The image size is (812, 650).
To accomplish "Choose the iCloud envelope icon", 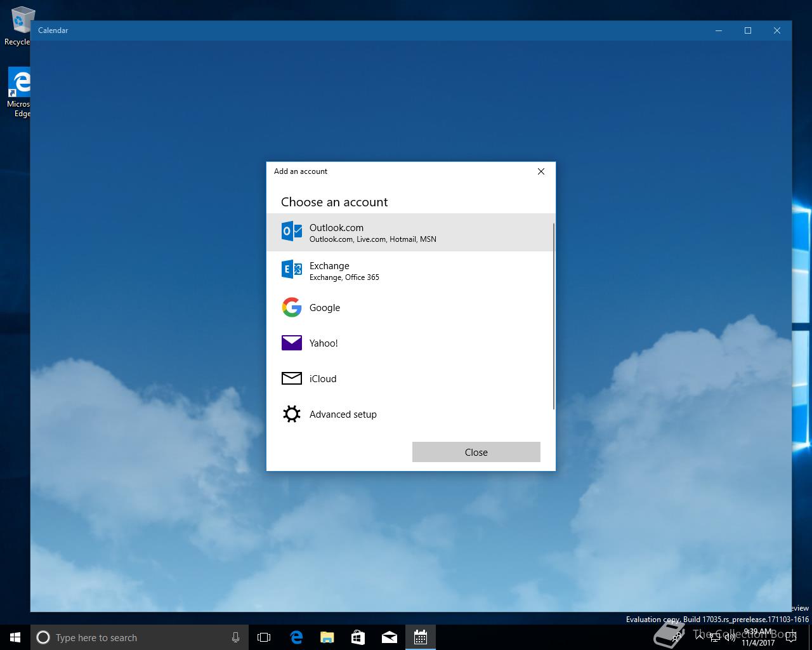I will click(x=292, y=378).
